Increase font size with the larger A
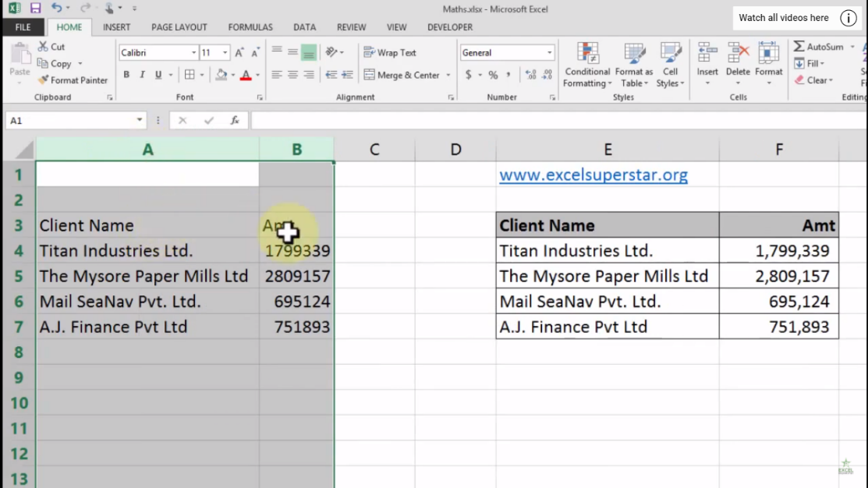The image size is (868, 488). tap(239, 52)
